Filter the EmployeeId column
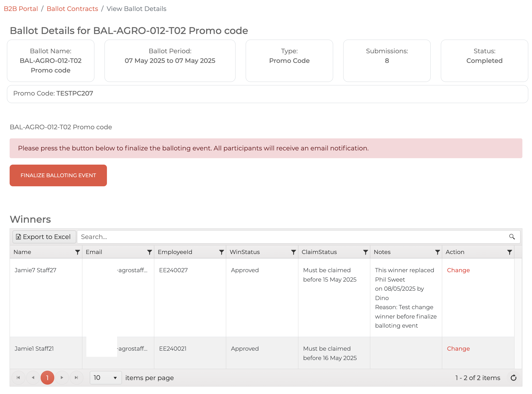Viewport: 532px width, 394px height. [221, 252]
